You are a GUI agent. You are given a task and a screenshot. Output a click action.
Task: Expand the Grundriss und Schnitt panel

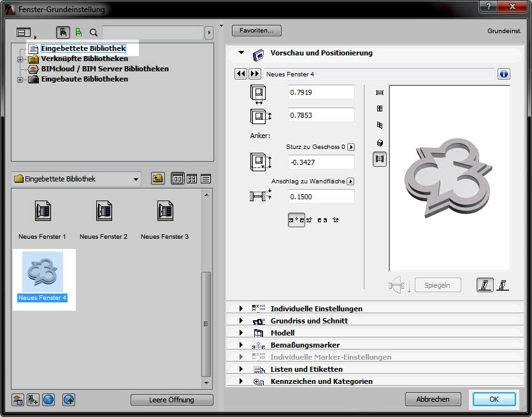coord(241,321)
